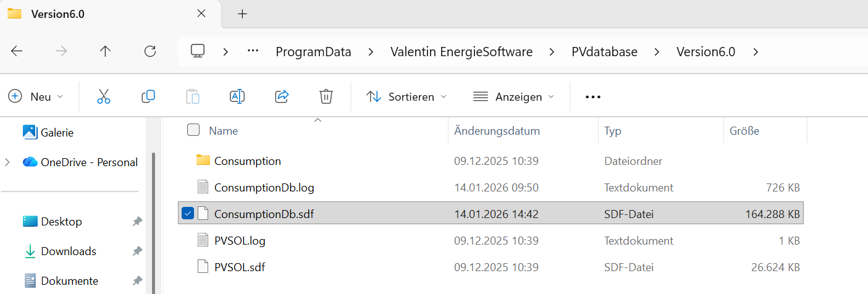Image resolution: width=868 pixels, height=294 pixels.
Task: Click the Delete trash can icon
Action: [x=326, y=96]
